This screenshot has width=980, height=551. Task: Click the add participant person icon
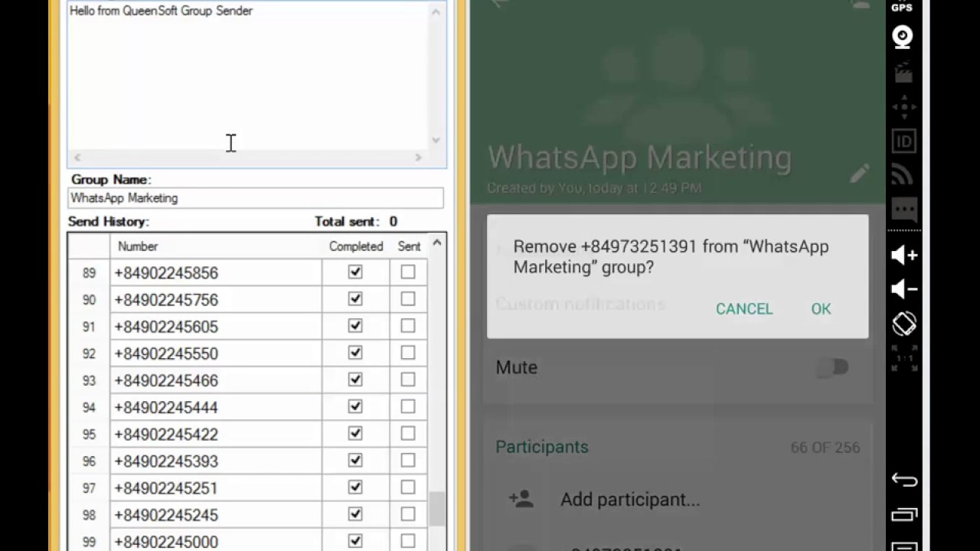521,500
